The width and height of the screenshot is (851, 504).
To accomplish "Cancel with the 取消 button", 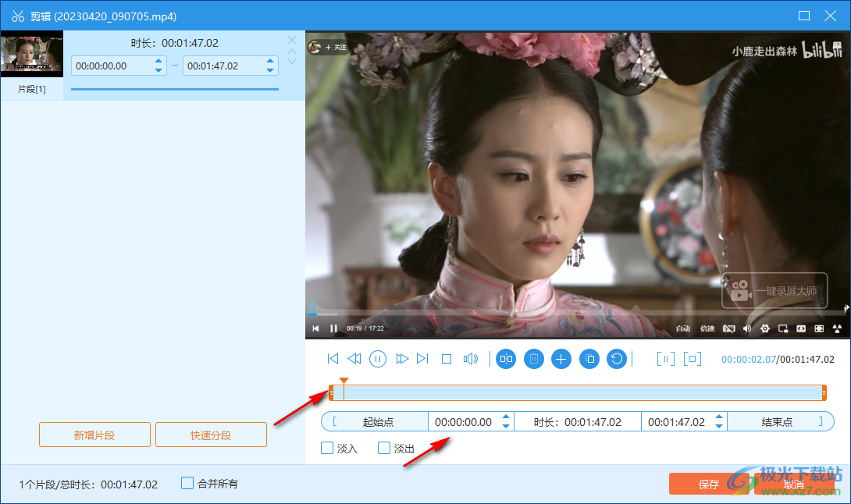I will point(794,484).
